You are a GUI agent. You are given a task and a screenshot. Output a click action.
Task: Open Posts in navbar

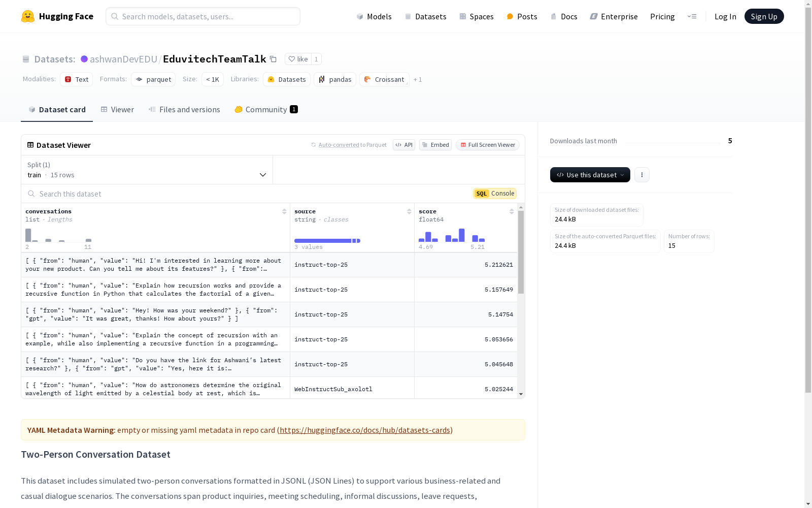(522, 16)
